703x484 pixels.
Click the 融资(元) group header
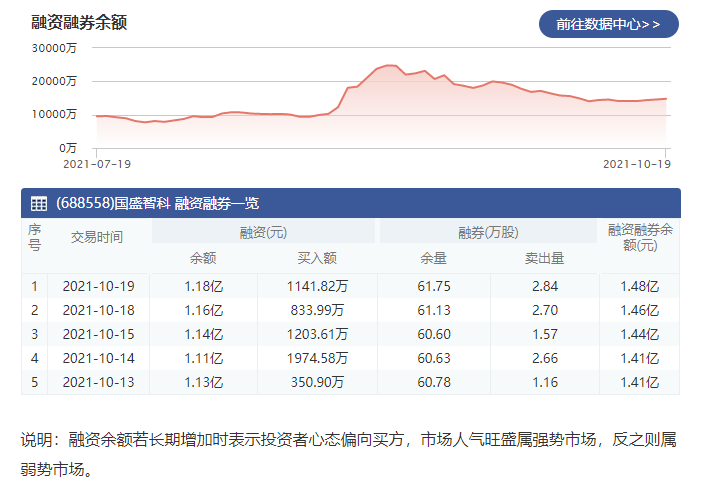click(263, 233)
